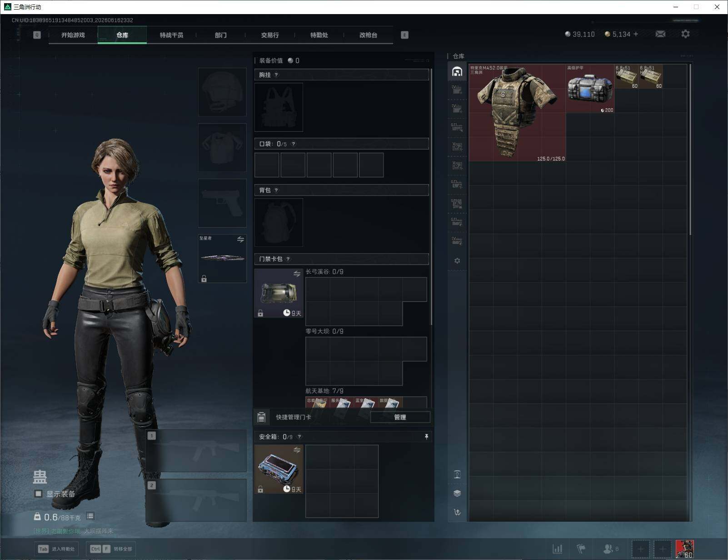Click the layers stack icon below warehouse tabs
This screenshot has height=560, width=728.
click(x=457, y=493)
